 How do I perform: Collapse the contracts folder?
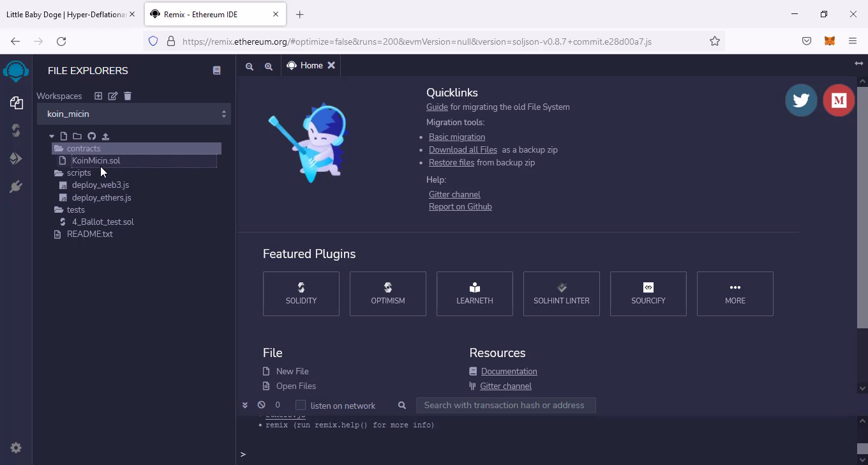(83, 148)
